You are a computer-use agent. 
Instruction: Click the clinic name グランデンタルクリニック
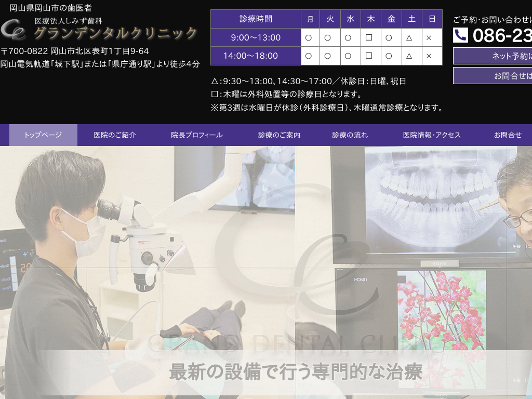(x=115, y=33)
